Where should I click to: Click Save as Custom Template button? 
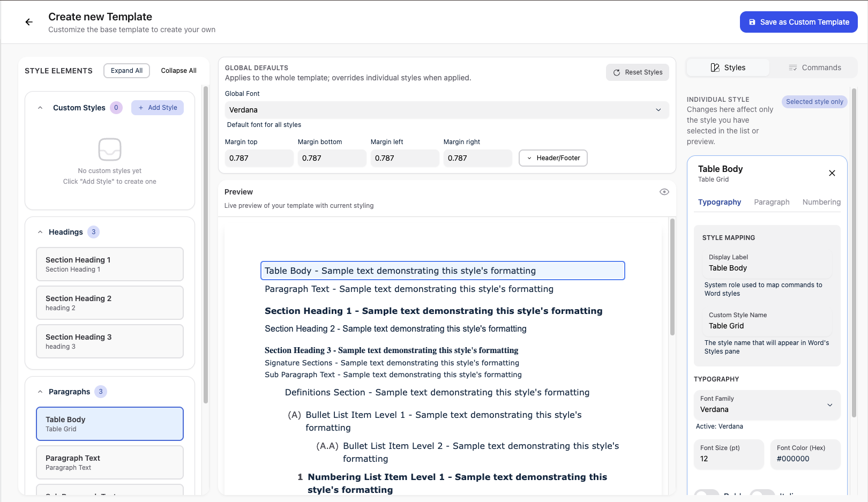pyautogui.click(x=798, y=22)
